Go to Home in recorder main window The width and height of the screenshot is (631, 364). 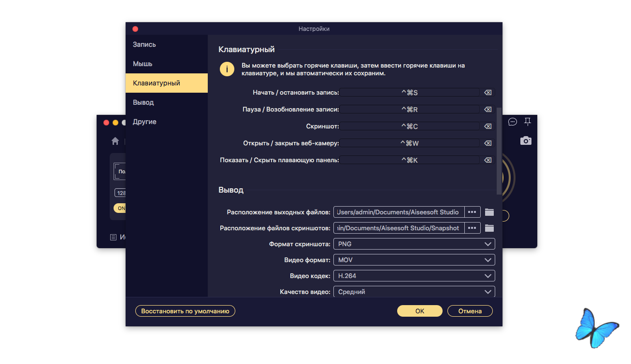tap(115, 141)
